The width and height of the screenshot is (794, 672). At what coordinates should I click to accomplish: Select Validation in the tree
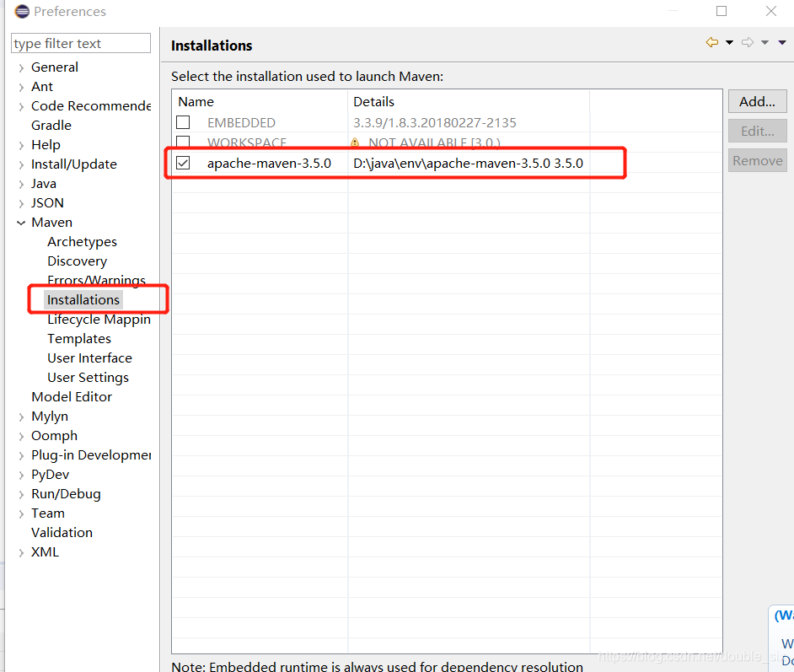pyautogui.click(x=62, y=532)
